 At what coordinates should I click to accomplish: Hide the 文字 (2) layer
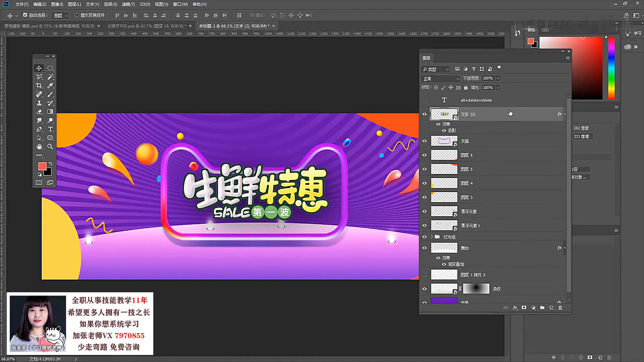click(424, 114)
